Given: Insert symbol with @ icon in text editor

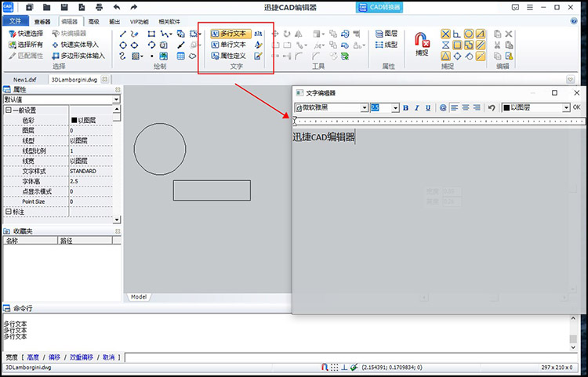Looking at the screenshot, I should click(x=443, y=108).
